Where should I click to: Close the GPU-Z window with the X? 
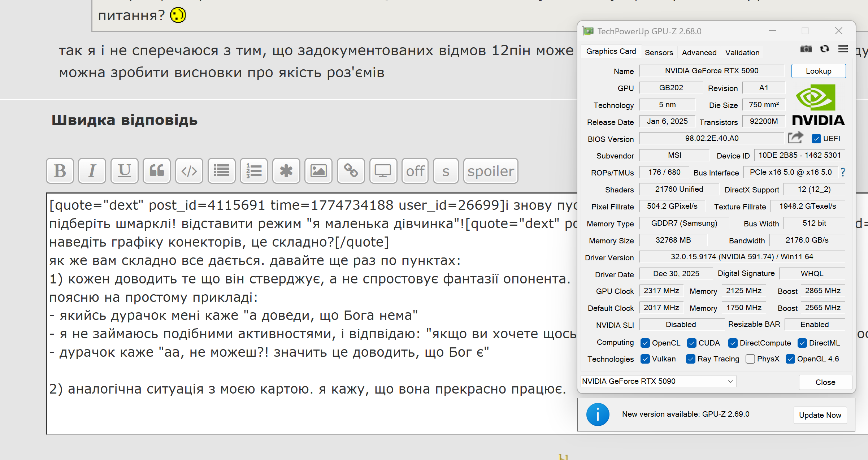point(839,31)
